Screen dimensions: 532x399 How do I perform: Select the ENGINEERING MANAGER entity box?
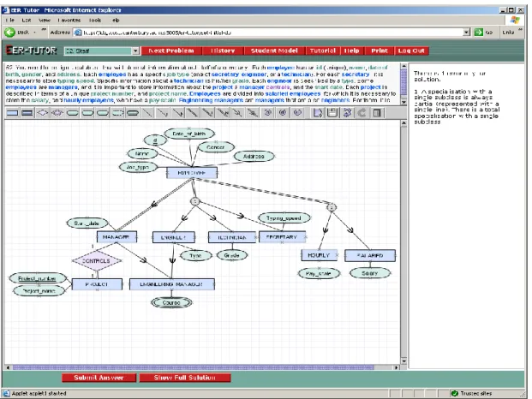(171, 284)
